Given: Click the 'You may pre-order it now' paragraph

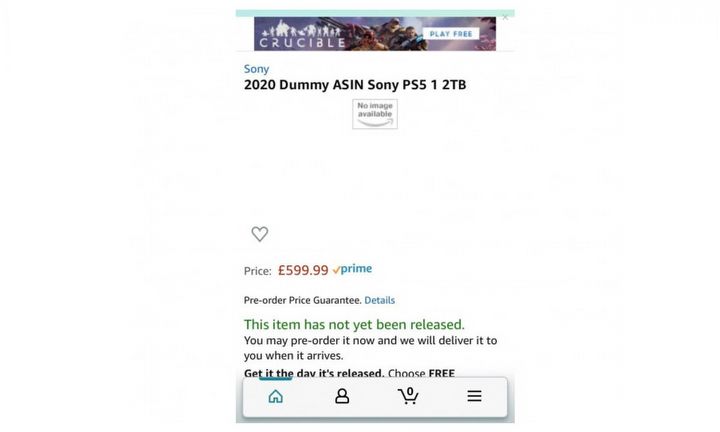Looking at the screenshot, I should click(x=370, y=348).
